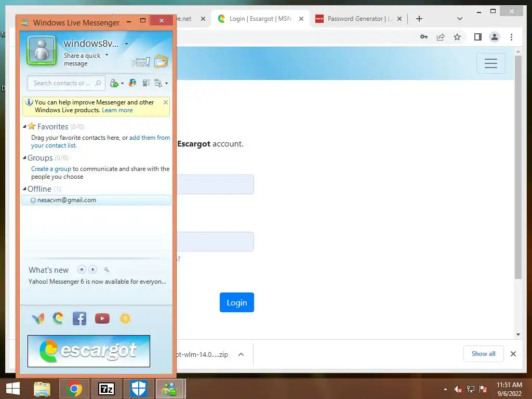Viewport: 532px width, 399px height.
Task: Open the Share a quick message dropdown
Action: click(107, 55)
